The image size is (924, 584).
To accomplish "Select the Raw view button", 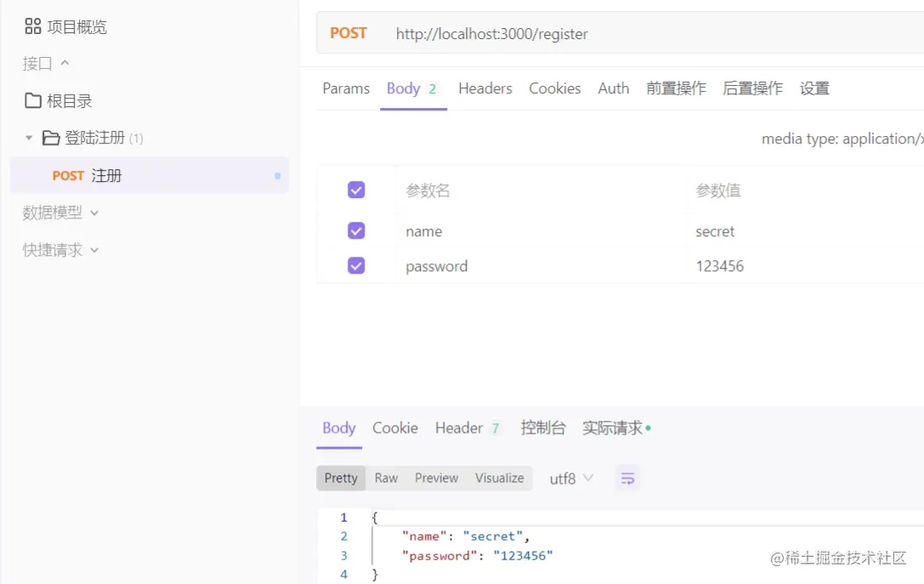I will click(x=386, y=478).
